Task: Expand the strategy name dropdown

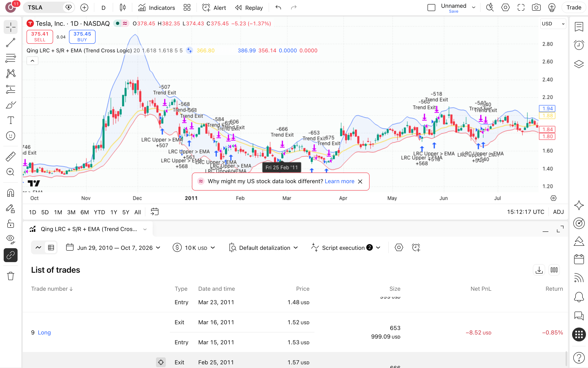Action: pos(145,229)
